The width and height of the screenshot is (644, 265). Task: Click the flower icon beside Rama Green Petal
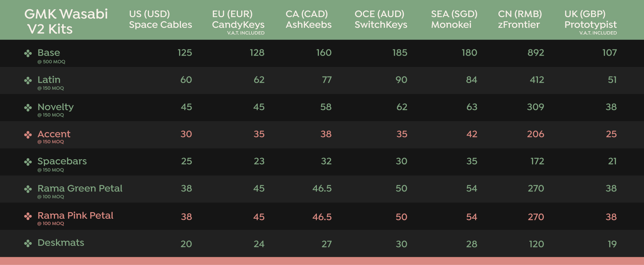[28, 189]
